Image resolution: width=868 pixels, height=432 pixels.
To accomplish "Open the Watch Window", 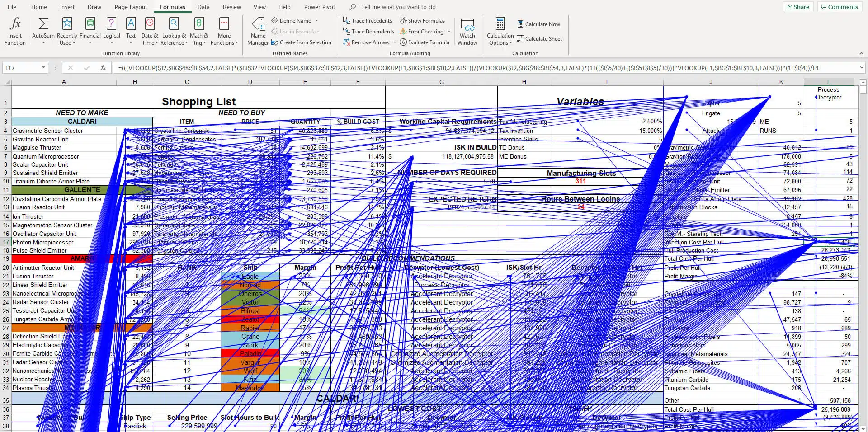I will click(467, 32).
